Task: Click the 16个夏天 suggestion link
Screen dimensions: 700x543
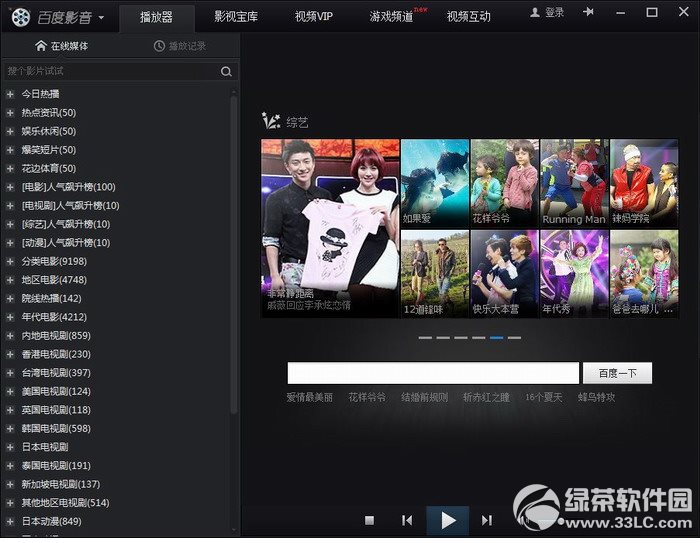Action: coord(543,397)
